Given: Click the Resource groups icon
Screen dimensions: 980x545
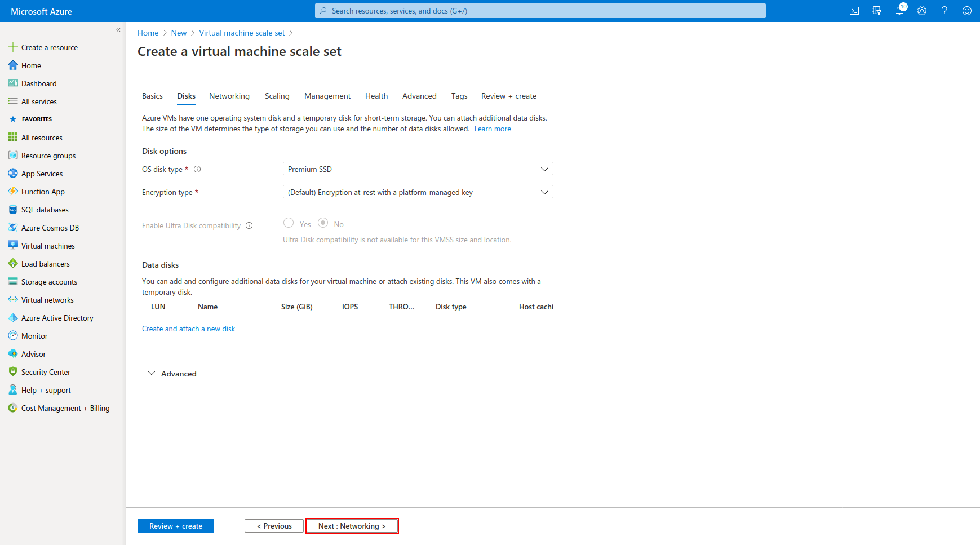Looking at the screenshot, I should (13, 156).
